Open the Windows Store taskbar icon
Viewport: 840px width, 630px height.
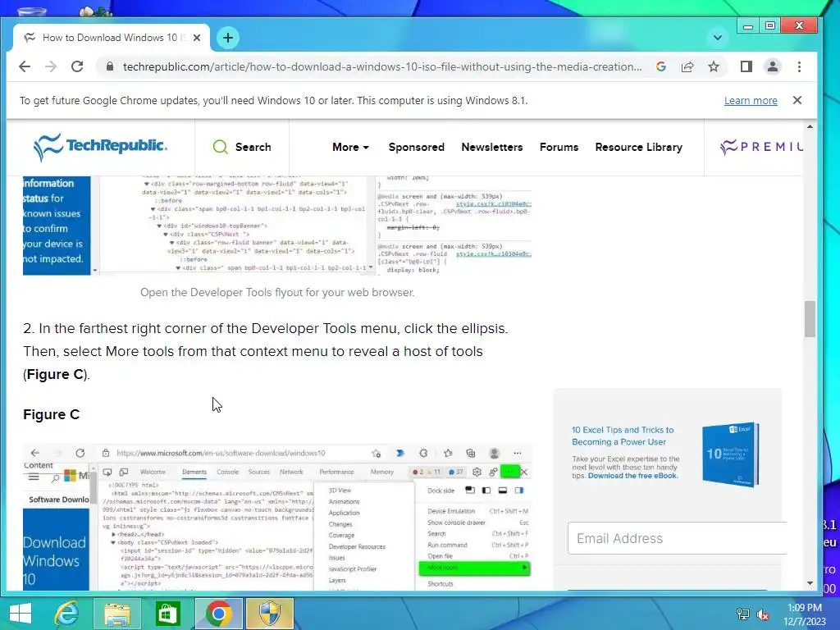point(167,614)
